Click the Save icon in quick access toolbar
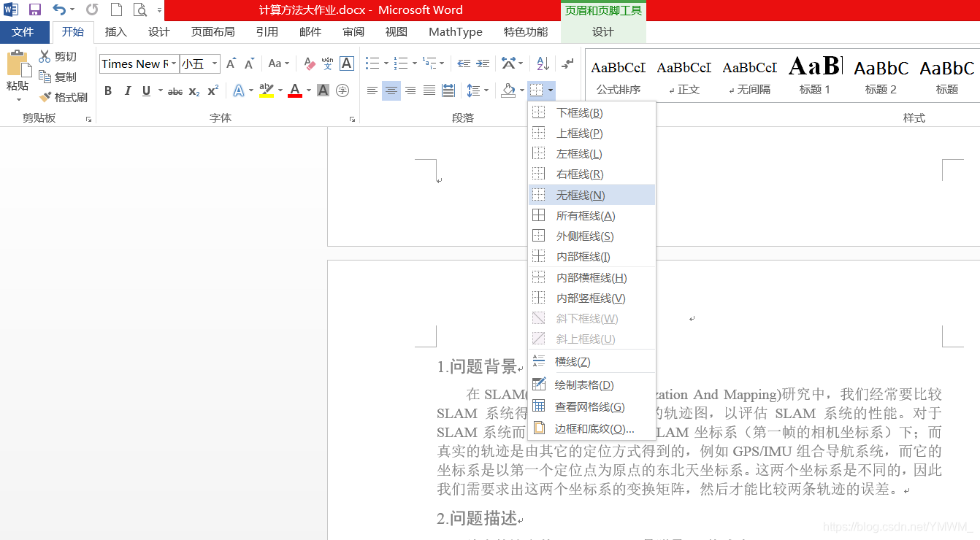The width and height of the screenshot is (980, 540). (x=34, y=9)
